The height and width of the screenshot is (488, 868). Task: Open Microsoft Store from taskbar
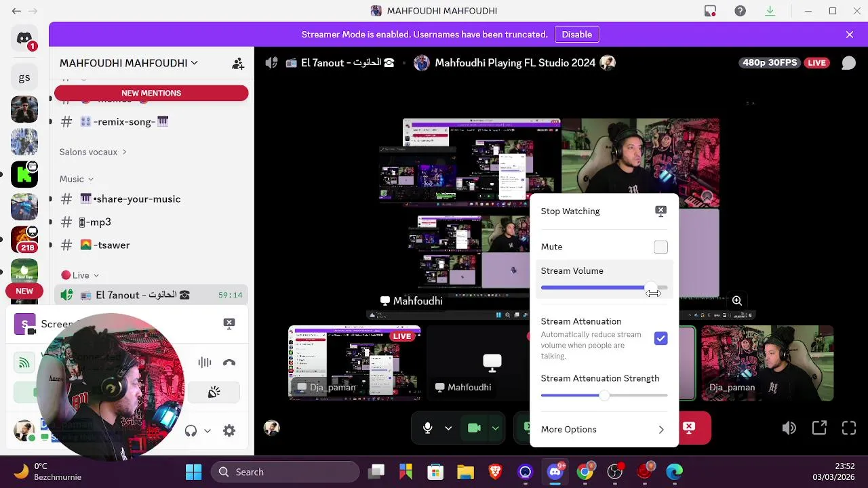point(435,472)
